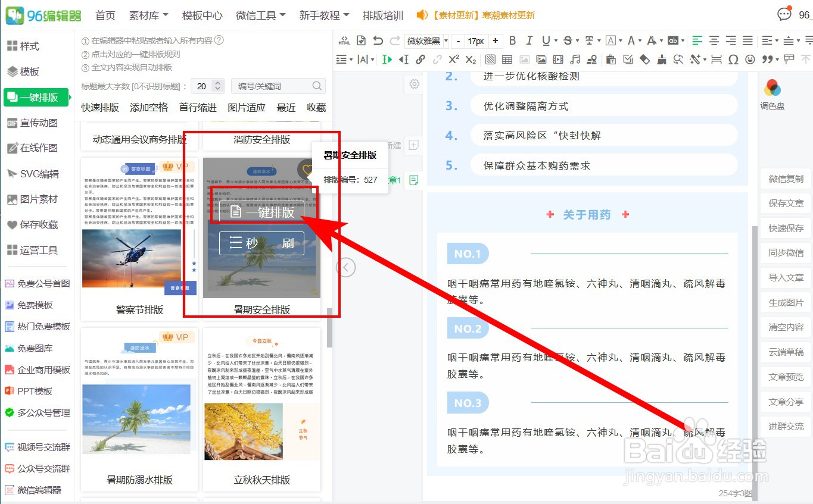Click 清空内容 button
813x504 pixels.
786,327
